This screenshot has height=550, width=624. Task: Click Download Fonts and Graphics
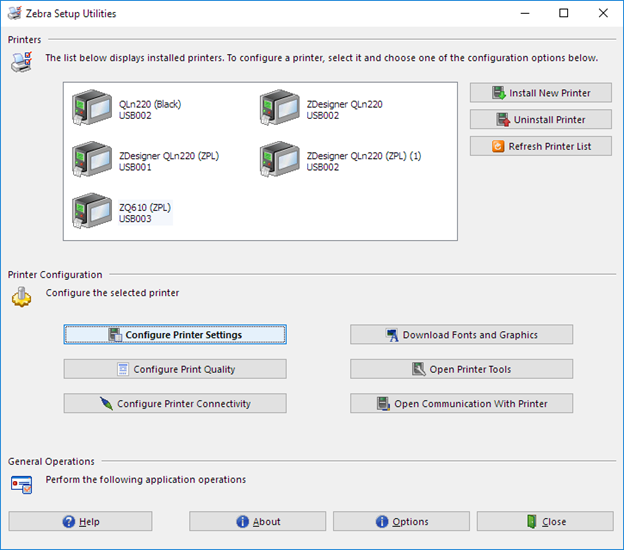[x=462, y=334]
